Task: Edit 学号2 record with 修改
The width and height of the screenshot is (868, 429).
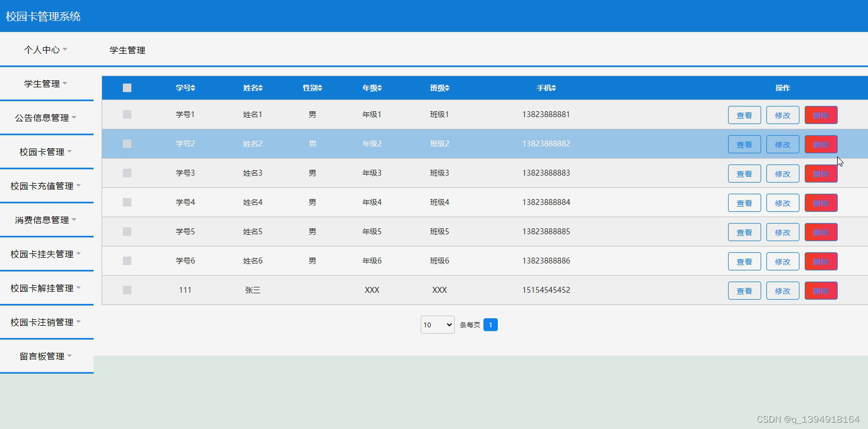Action: coord(783,144)
